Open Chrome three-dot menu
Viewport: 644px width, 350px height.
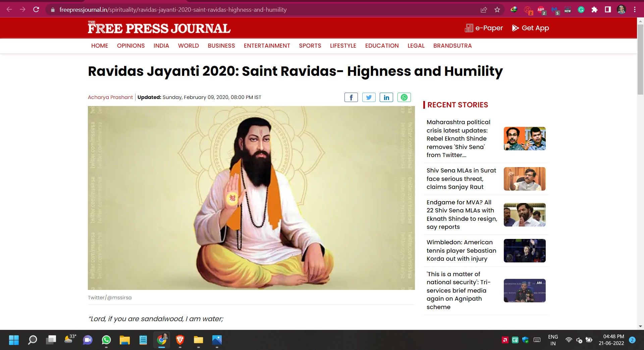[635, 10]
